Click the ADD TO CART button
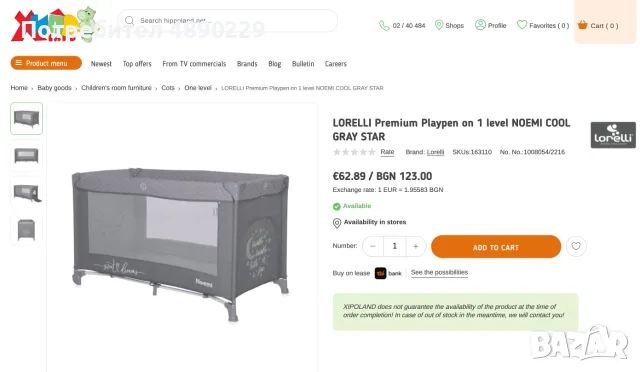Image resolution: width=640 pixels, height=372 pixels. click(496, 247)
